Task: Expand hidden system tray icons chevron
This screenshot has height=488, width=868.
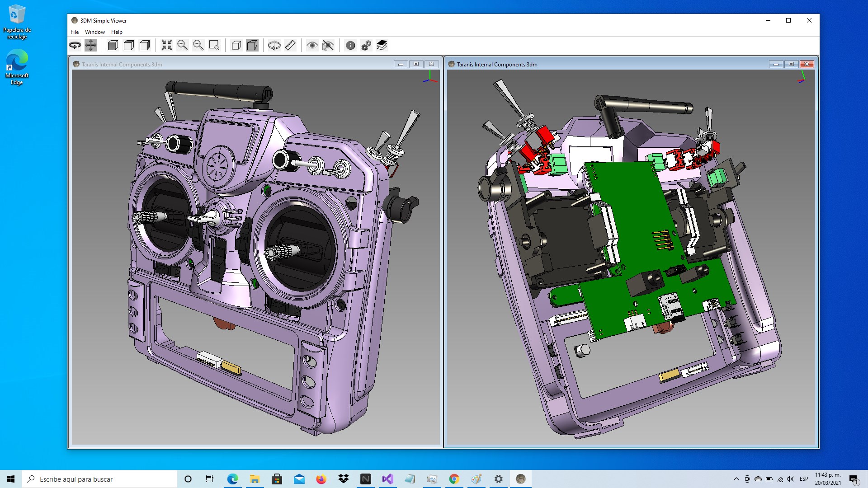Action: [736, 479]
